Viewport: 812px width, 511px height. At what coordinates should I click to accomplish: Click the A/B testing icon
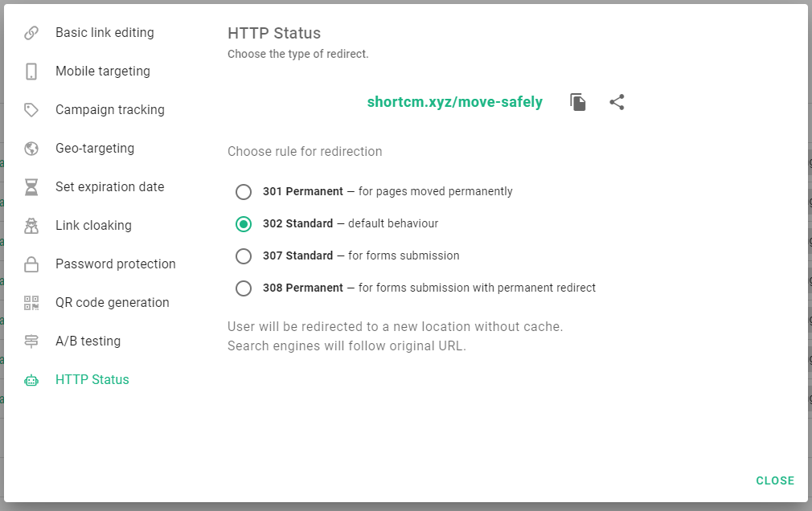click(31, 341)
